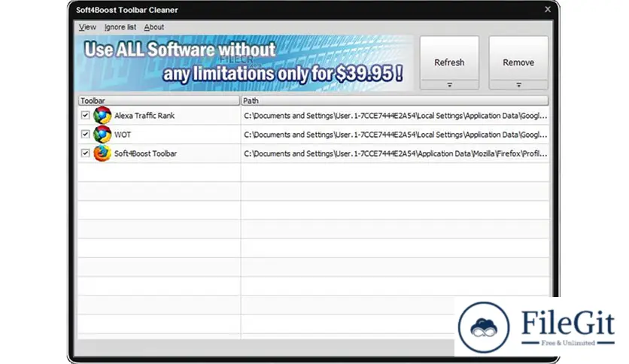Viewport: 629px width, 364px height.
Task: Open the dropdown arrow below Remove
Action: pos(518,85)
